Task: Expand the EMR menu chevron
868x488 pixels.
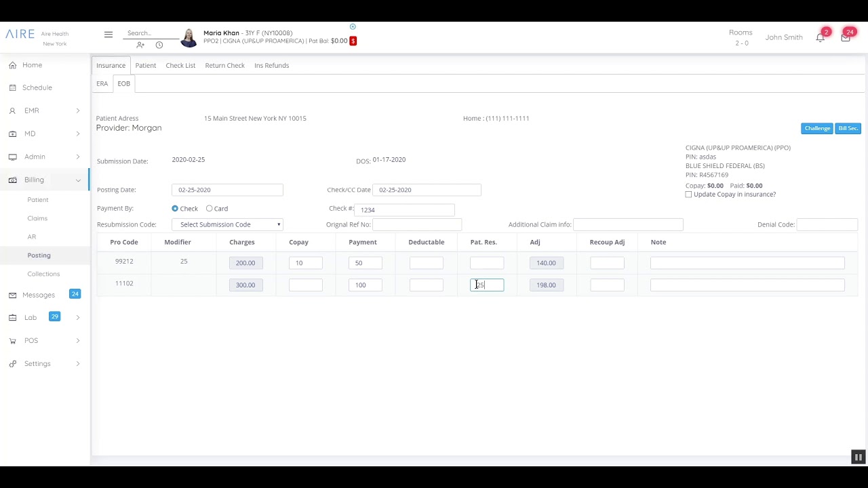Action: pyautogui.click(x=78, y=110)
